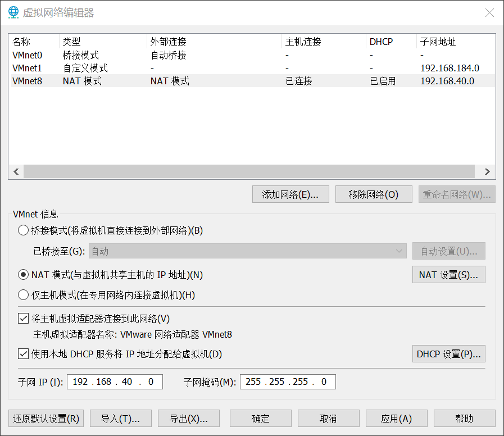Toggle 将主机虚拟适配器连接到此网络 checkbox

[x=23, y=319]
